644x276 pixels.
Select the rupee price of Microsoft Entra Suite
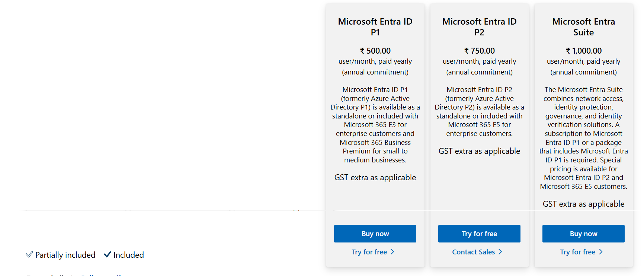click(x=583, y=51)
